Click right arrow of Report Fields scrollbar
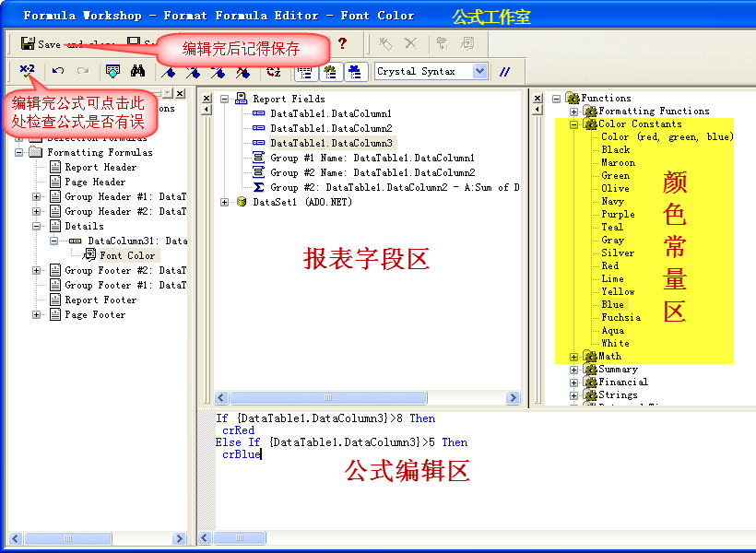The image size is (756, 553). coord(513,398)
